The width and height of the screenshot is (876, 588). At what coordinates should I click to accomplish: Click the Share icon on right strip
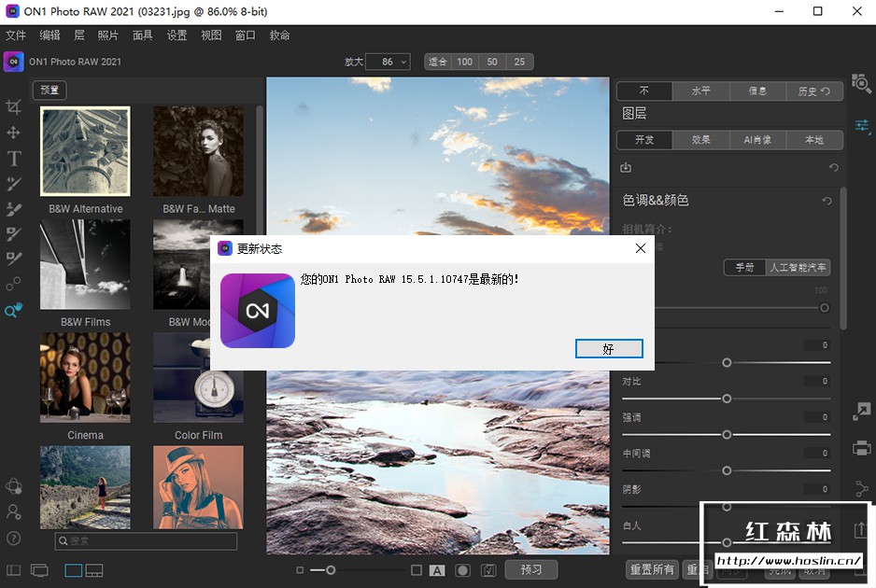[861, 489]
